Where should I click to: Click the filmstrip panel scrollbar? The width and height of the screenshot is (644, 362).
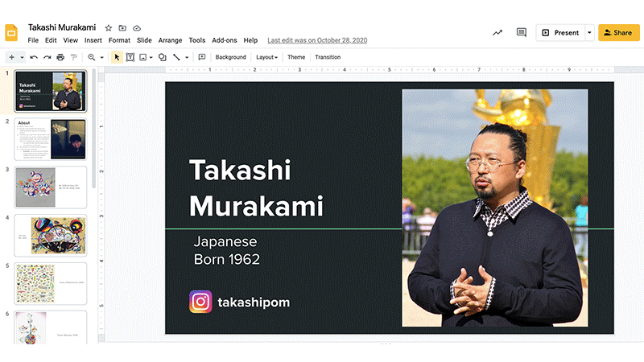tap(93, 129)
